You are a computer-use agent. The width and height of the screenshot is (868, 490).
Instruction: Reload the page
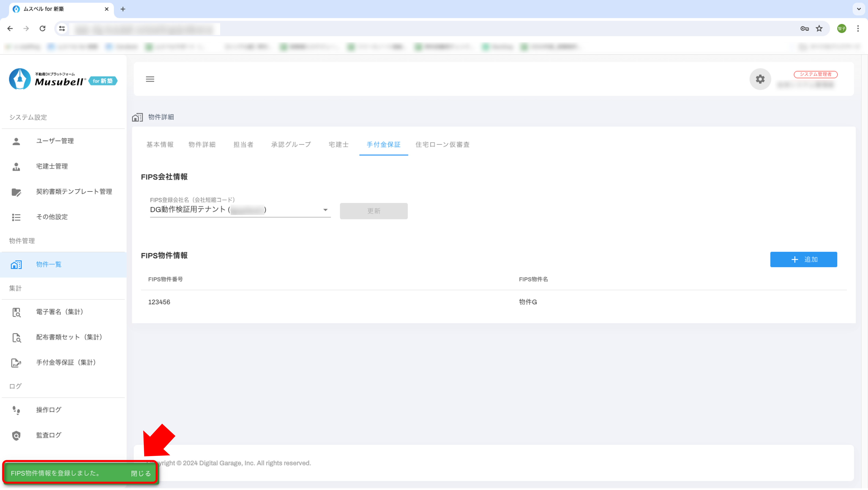pos(42,29)
